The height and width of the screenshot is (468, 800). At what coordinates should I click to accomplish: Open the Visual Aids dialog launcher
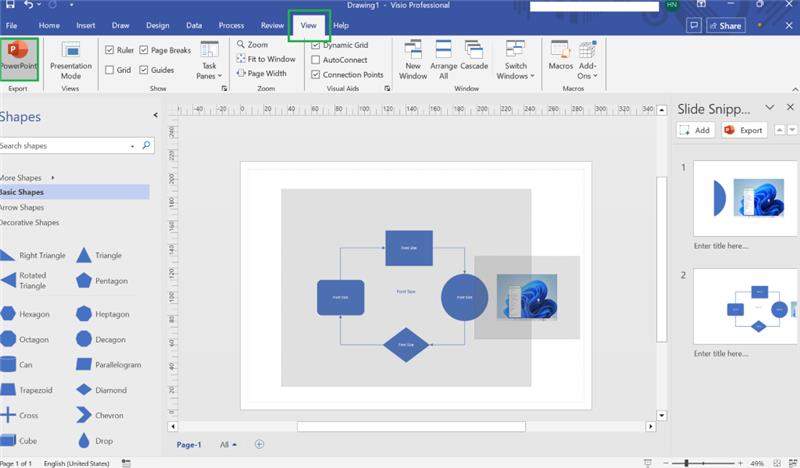[x=387, y=88]
